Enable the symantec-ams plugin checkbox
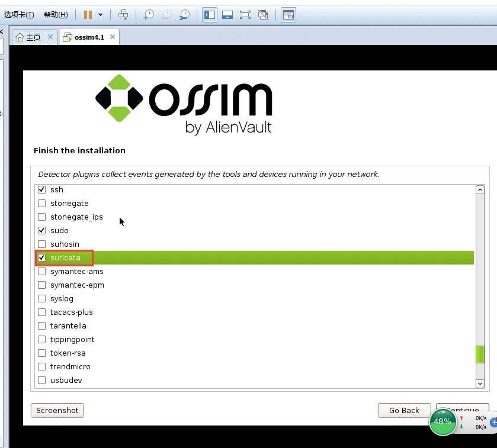The height and width of the screenshot is (448, 497). 42,271
